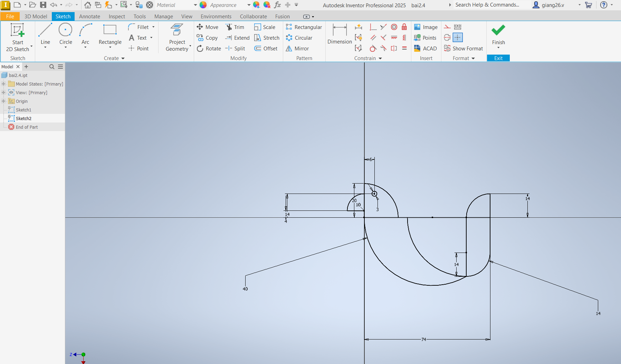Click the Appearance color wheel swatch

tap(203, 5)
